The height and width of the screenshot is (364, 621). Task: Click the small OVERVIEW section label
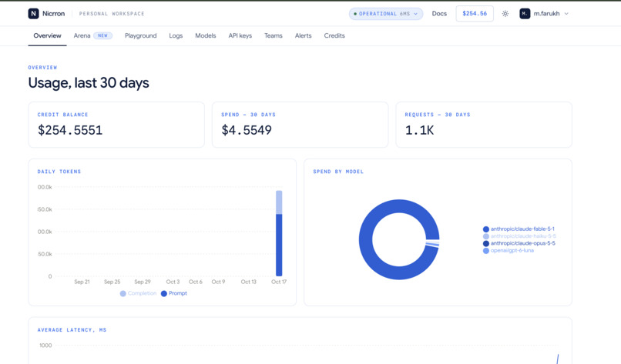tap(42, 68)
